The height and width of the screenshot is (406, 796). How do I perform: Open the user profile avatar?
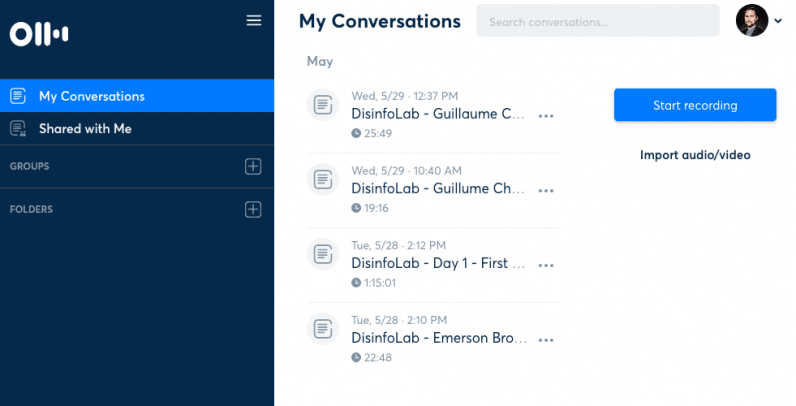751,20
